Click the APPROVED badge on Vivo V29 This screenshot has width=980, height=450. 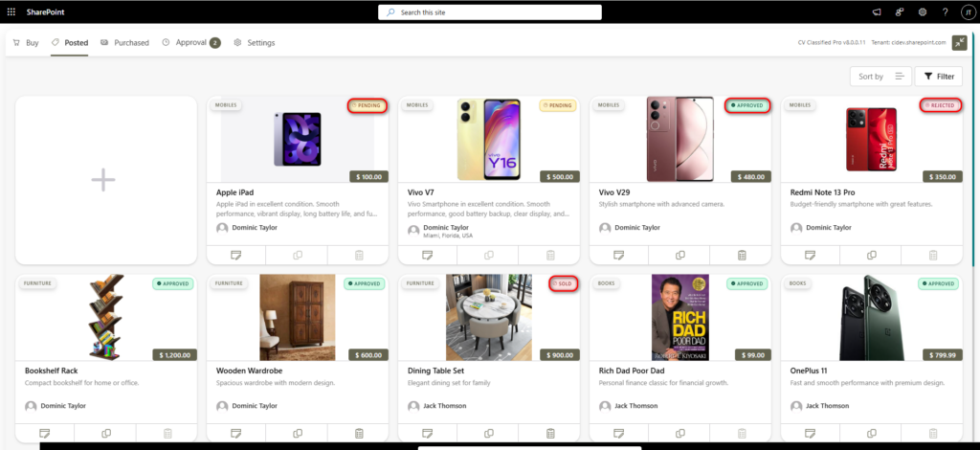747,105
